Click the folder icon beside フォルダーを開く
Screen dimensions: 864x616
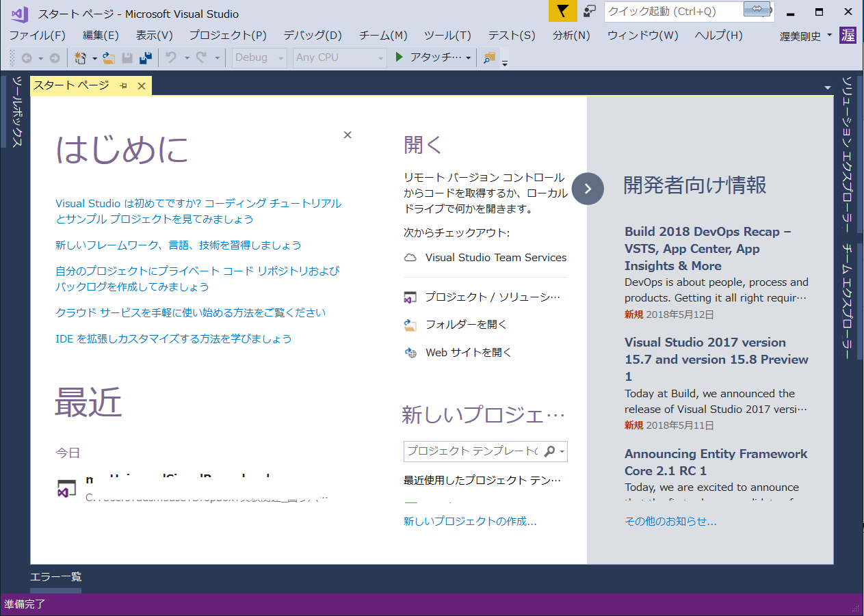[410, 325]
